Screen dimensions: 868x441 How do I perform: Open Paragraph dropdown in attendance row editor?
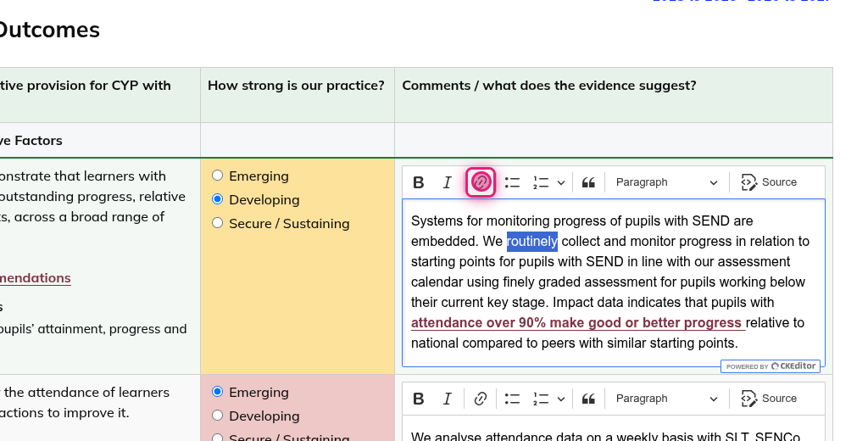(666, 399)
